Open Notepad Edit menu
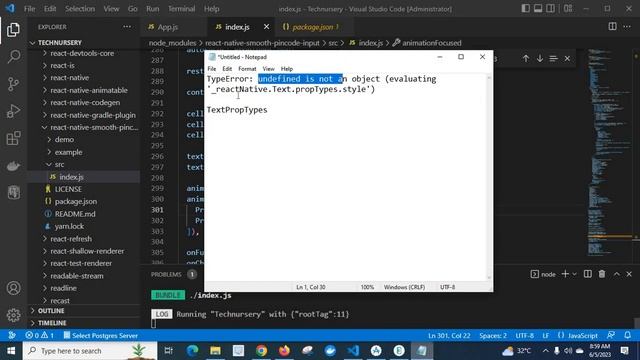Screen dimensions: 640x360 (x=227, y=69)
